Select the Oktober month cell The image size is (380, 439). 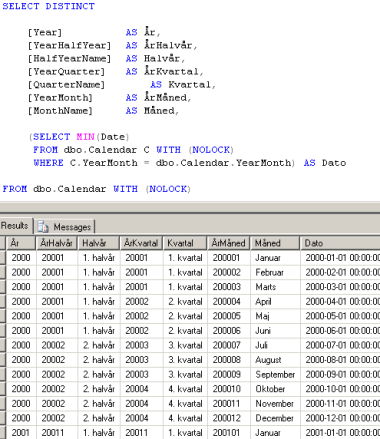(275, 389)
